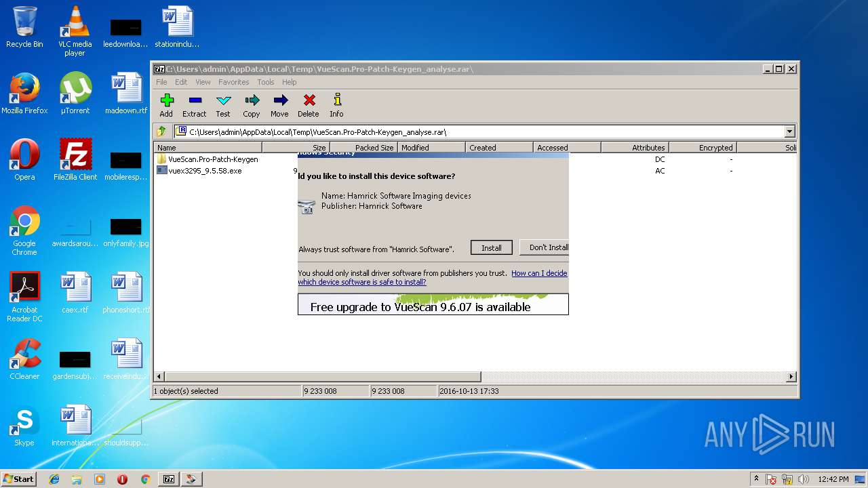Switch to VueScan scanner taskbar button
Image resolution: width=868 pixels, height=488 pixels.
click(192, 479)
